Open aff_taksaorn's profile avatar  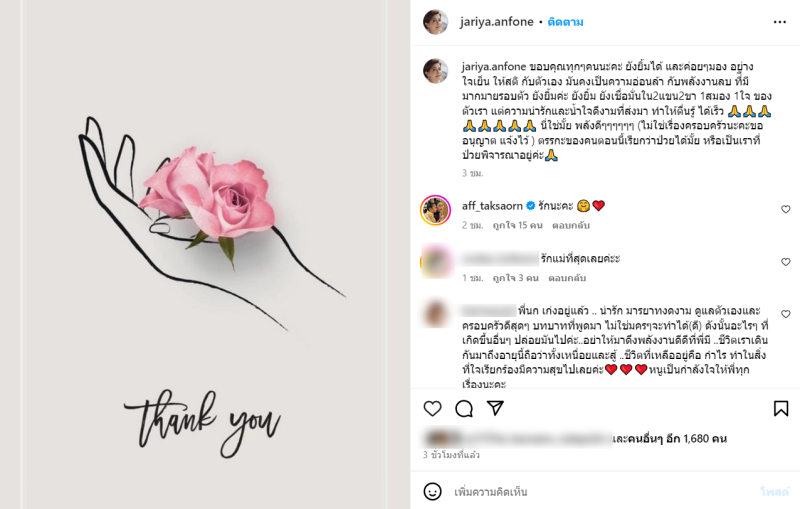point(435,210)
